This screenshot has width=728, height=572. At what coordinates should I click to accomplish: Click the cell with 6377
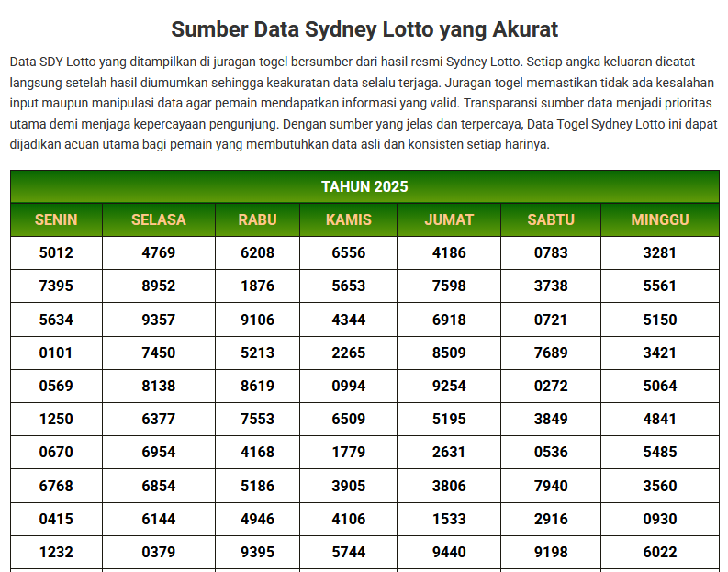click(x=159, y=419)
